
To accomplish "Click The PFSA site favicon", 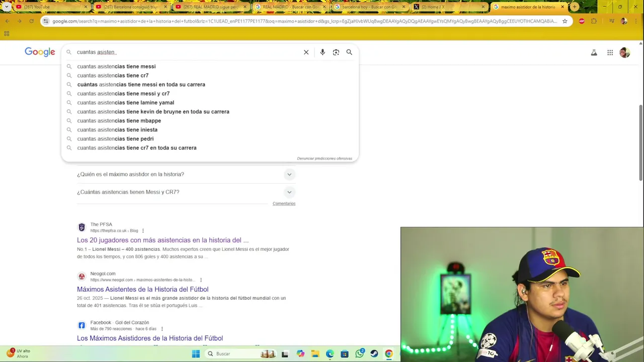I will 82,227.
